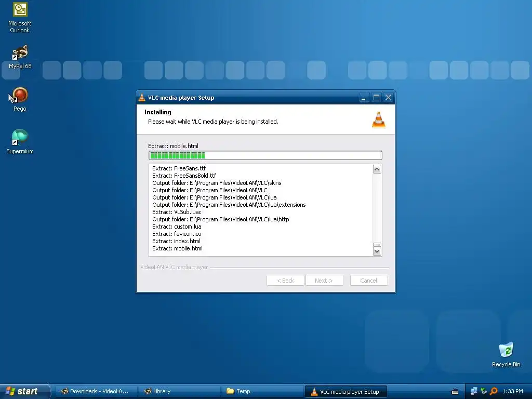Activate the VLC media player Setup taskbar button
This screenshot has width=532, height=399.
click(346, 391)
